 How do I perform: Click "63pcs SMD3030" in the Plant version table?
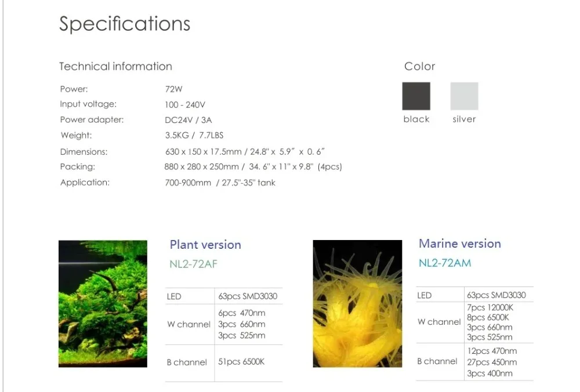(248, 296)
